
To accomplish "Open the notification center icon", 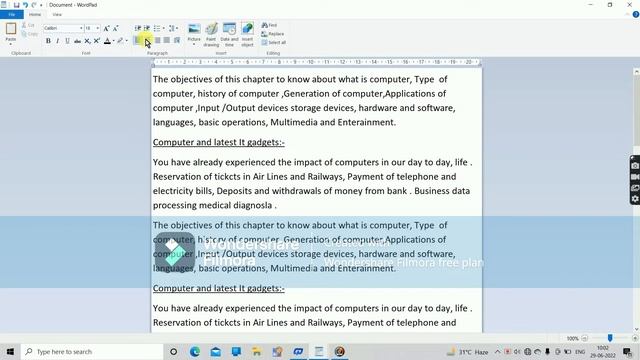I will [627, 351].
